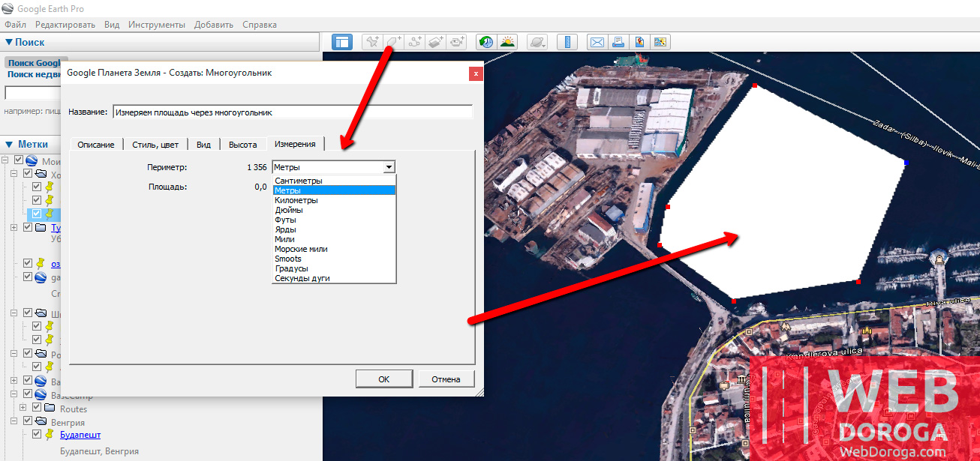Open Вид in the main menu bar
Viewport: 980px width, 461px height.
point(112,25)
